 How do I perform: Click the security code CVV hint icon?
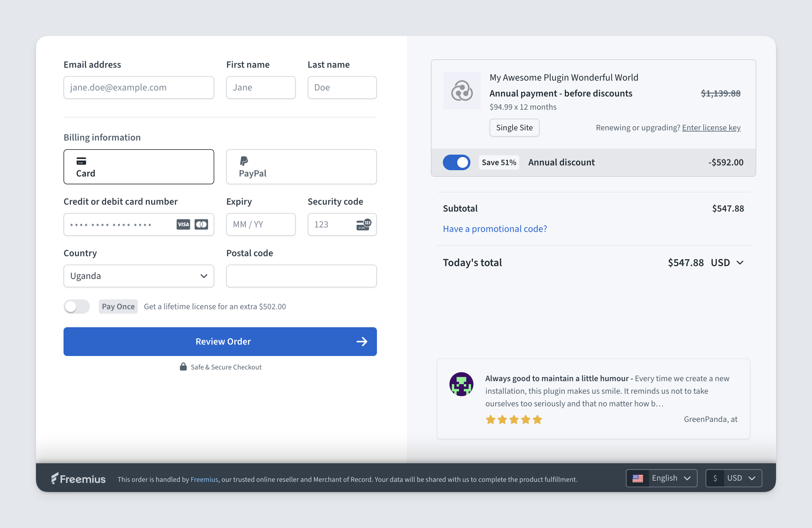(x=364, y=224)
